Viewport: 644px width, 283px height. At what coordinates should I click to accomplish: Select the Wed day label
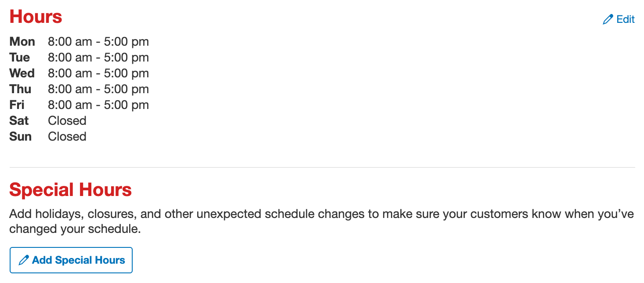click(x=22, y=73)
